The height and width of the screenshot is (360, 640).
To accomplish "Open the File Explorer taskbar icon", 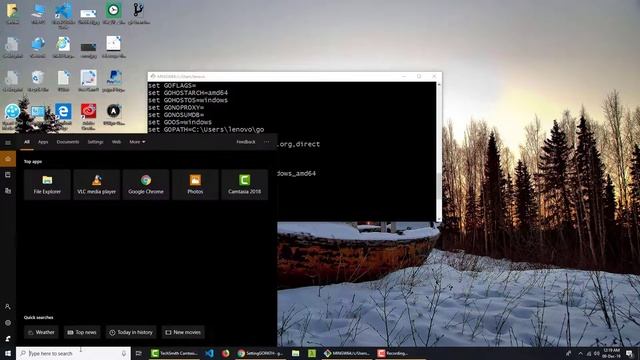I will click(x=296, y=353).
